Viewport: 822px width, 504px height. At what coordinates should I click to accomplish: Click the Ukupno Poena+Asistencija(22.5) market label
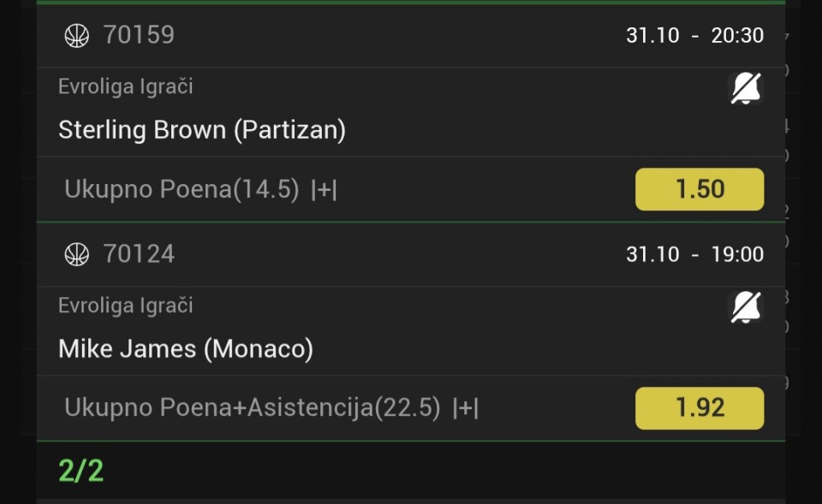pyautogui.click(x=253, y=408)
